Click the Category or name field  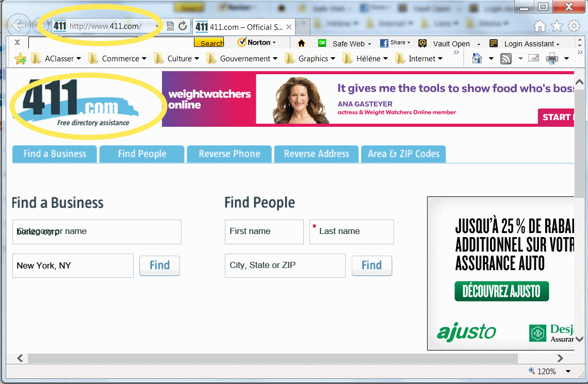coord(97,232)
